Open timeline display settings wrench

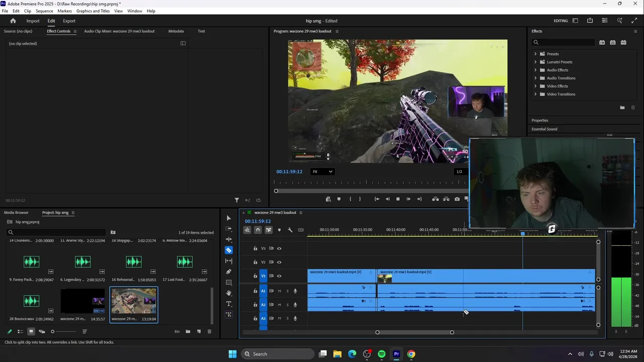290,230
